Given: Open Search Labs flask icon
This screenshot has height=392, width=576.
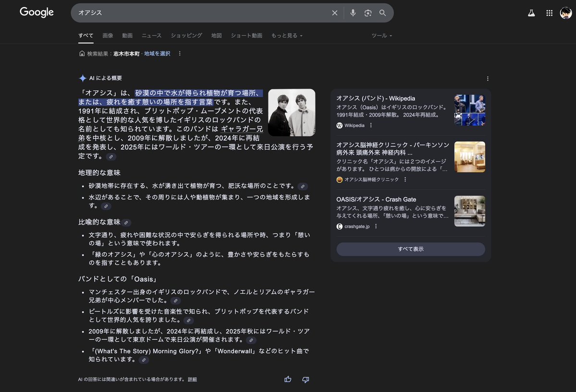Looking at the screenshot, I should [531, 13].
